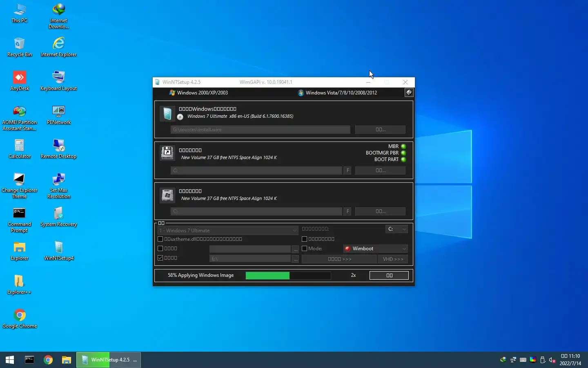Select the Keyboard Layout desktop icon
The width and height of the screenshot is (588, 368).
pos(58,81)
